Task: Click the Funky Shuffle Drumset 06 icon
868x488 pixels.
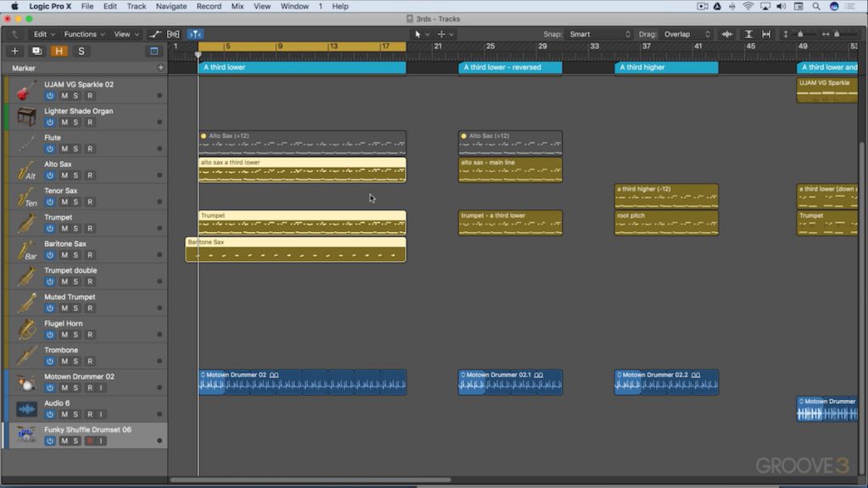Action: [25, 435]
